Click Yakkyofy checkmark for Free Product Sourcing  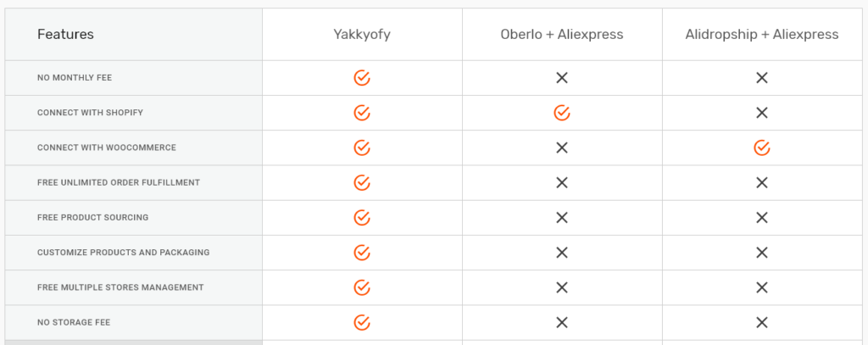(x=361, y=218)
